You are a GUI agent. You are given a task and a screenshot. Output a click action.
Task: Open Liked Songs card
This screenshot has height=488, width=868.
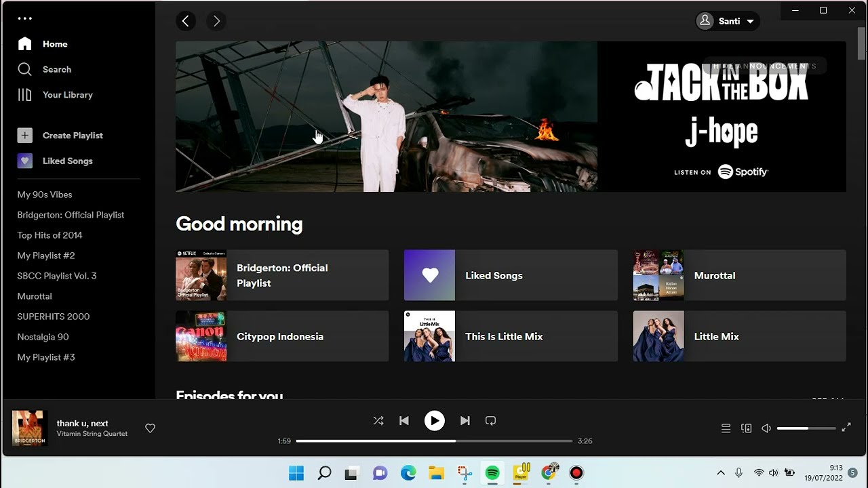coord(511,275)
